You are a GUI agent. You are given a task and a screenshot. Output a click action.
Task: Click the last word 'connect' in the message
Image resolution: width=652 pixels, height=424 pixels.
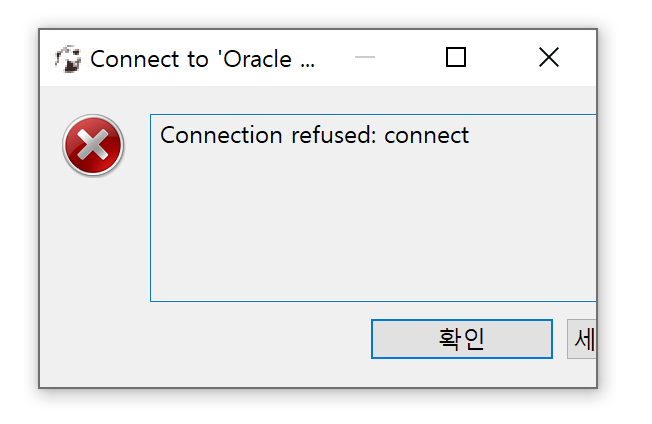[427, 135]
